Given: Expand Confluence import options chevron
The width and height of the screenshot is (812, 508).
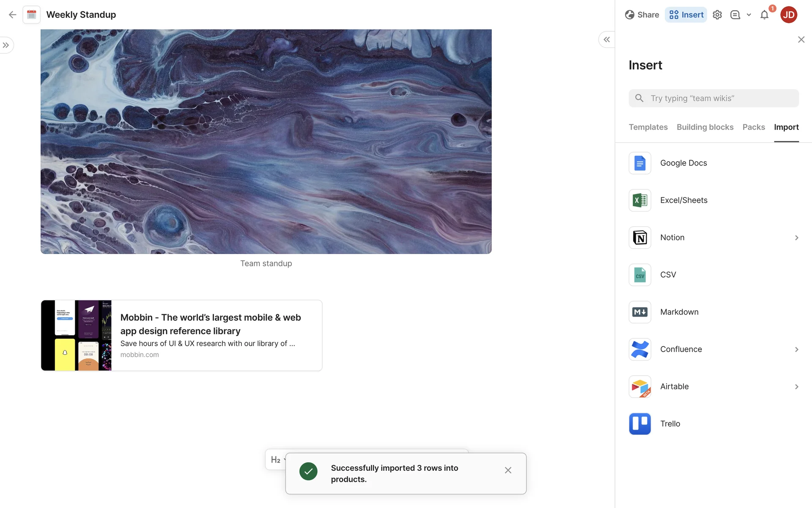Looking at the screenshot, I should pos(796,349).
